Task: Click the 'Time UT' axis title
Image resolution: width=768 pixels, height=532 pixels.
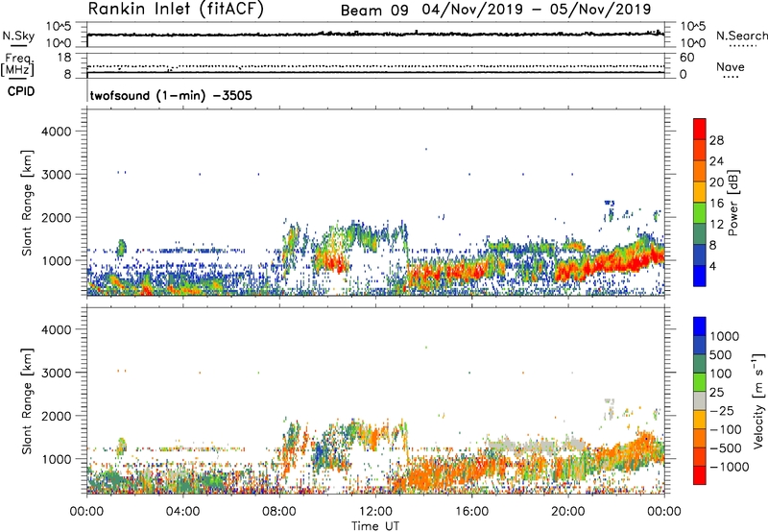Action: pyautogui.click(x=375, y=526)
